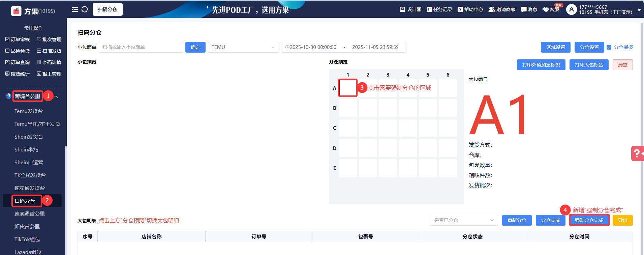Image resolution: width=644 pixels, height=255 pixels.
Task: Select grid cell B2 in 分仓预览
Action: click(368, 108)
